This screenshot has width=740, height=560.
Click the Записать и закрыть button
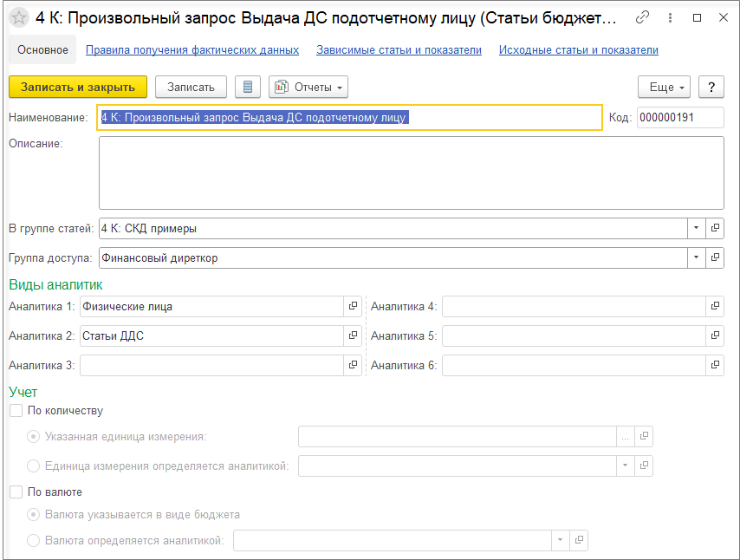pos(78,87)
